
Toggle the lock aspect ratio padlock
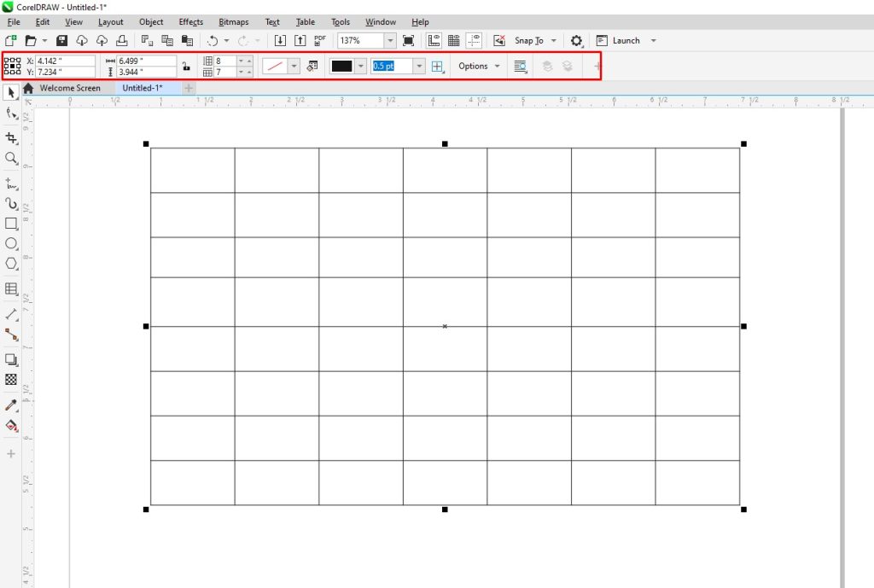coord(186,66)
